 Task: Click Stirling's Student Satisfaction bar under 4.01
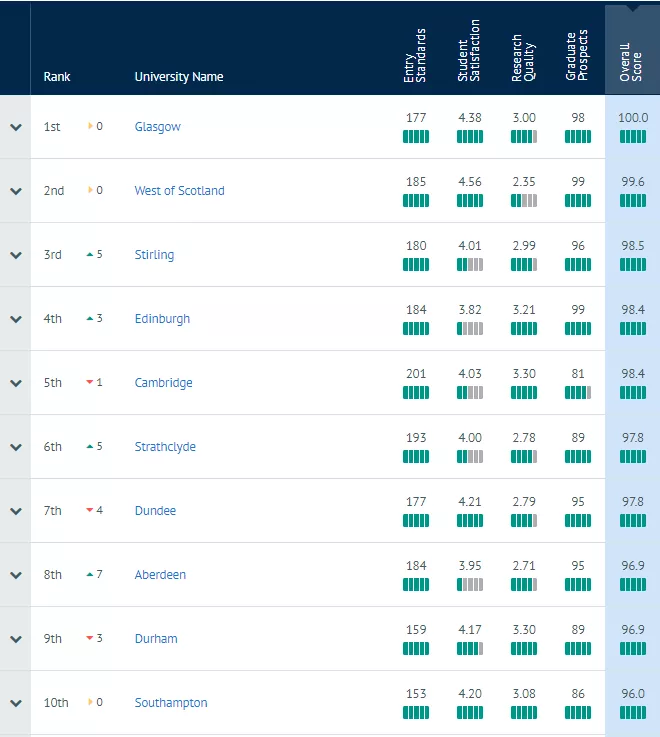point(470,265)
